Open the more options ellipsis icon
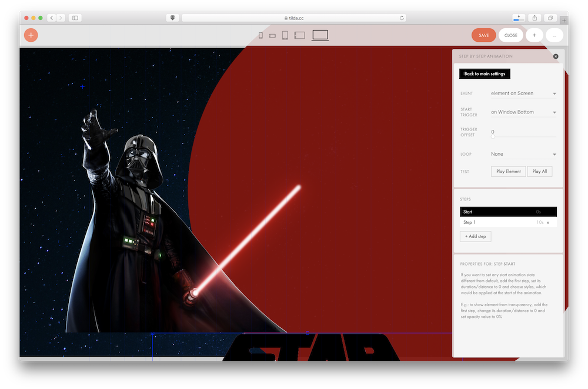 point(553,35)
